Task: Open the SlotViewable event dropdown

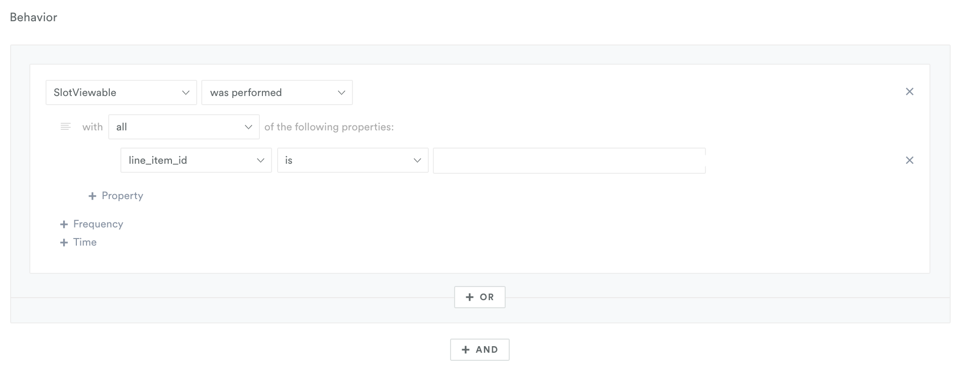Action: (121, 92)
